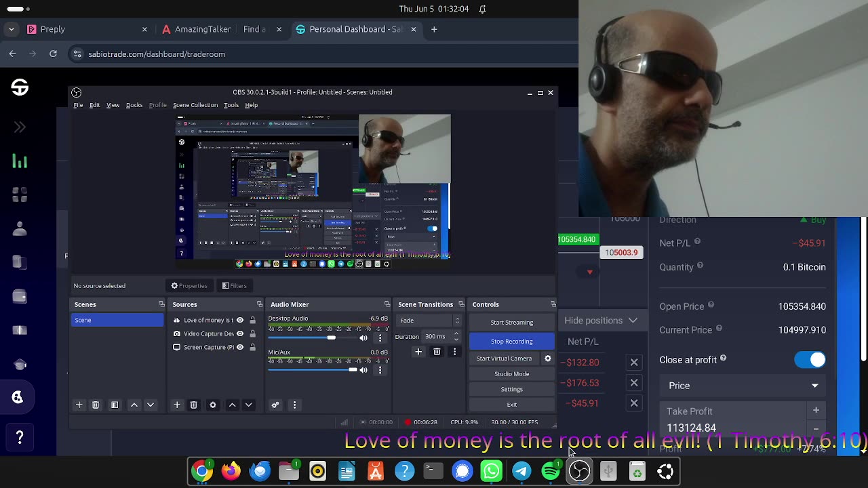Undock Sources panel using its float icon
The image size is (868, 488).
pyautogui.click(x=259, y=304)
